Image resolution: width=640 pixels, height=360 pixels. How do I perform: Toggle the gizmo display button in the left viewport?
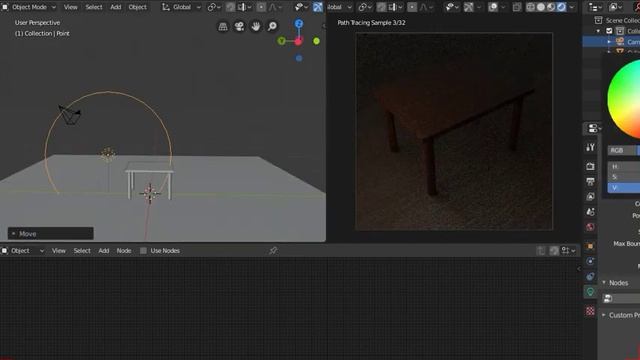pyautogui.click(x=318, y=7)
